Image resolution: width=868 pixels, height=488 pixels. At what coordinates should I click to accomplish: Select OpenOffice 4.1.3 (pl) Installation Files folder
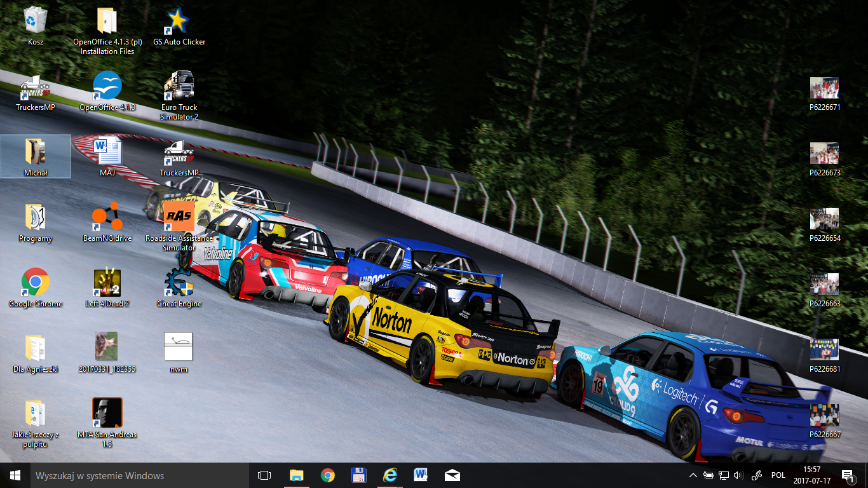pyautogui.click(x=107, y=30)
